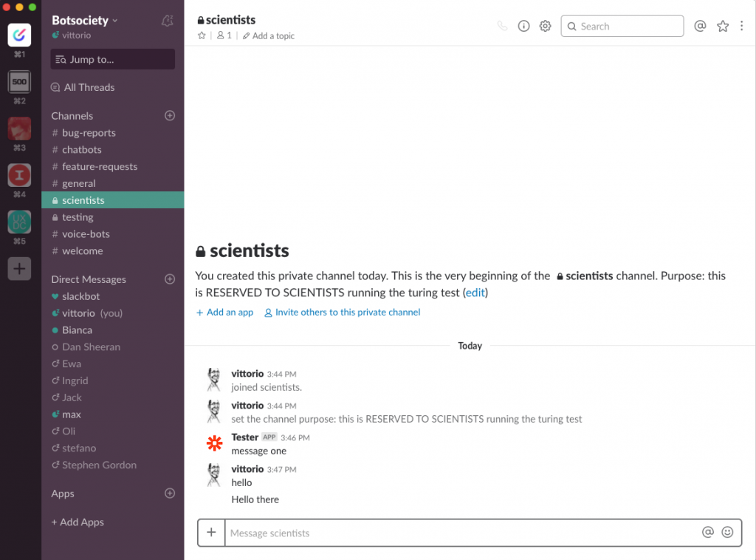Switch to first workspace icon ⌘1
This screenshot has height=560, width=756.
[19, 35]
